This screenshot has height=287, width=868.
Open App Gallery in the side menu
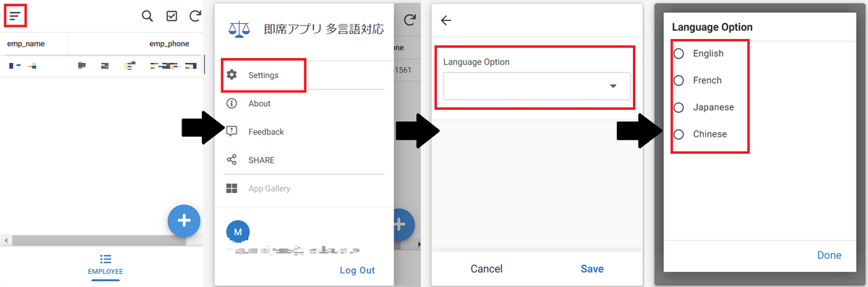click(x=269, y=189)
